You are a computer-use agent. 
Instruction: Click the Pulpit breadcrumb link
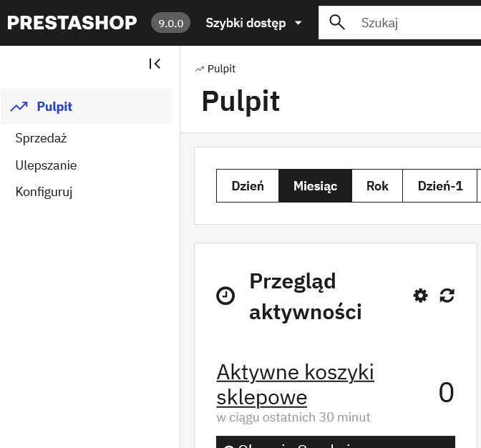221,69
